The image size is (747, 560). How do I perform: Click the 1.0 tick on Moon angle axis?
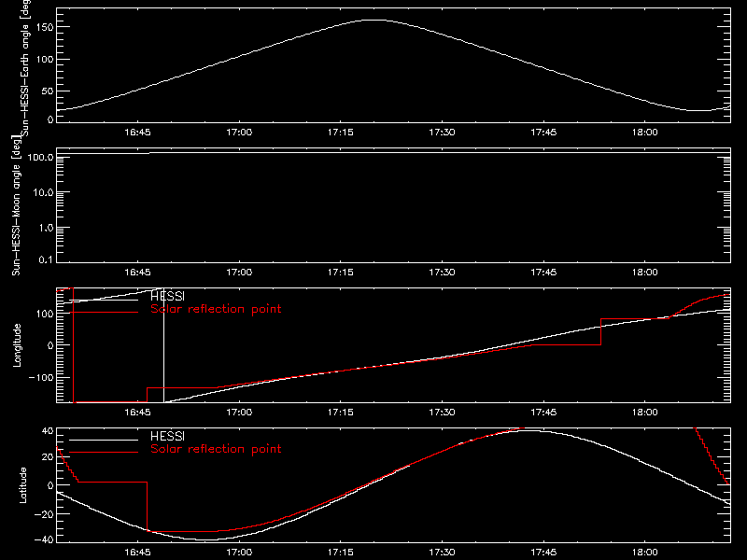(46, 228)
